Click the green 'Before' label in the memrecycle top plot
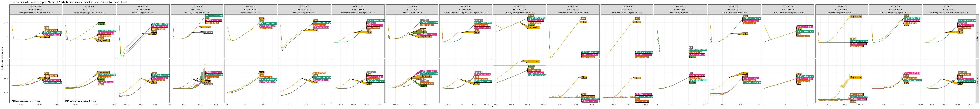Viewport: 980px width, 109px height. [101, 24]
